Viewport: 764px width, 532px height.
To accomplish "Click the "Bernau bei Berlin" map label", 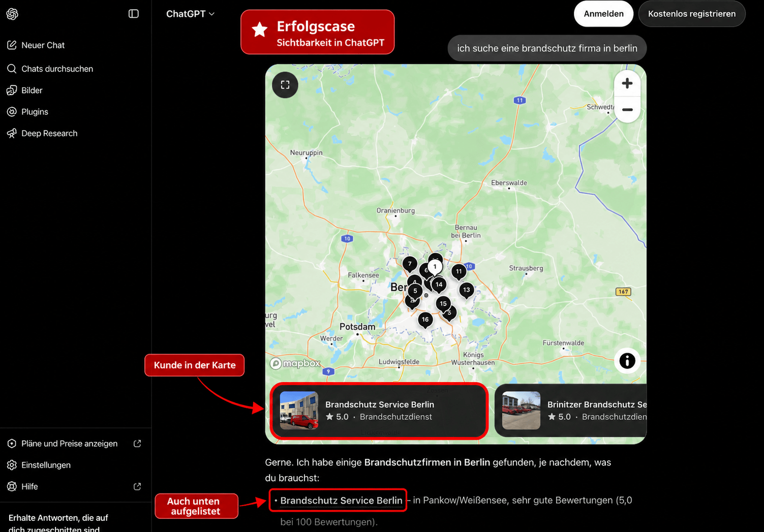I will coord(466,231).
